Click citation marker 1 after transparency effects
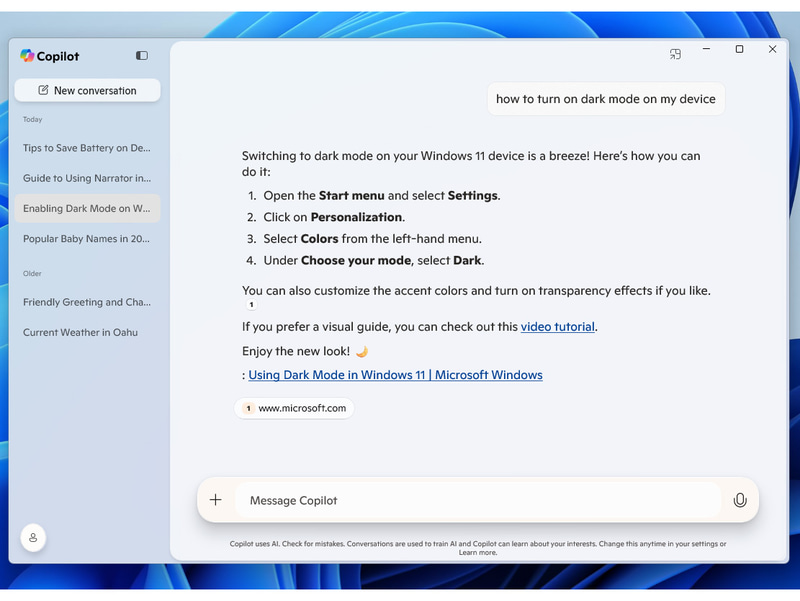The width and height of the screenshot is (800, 601). coord(252,305)
